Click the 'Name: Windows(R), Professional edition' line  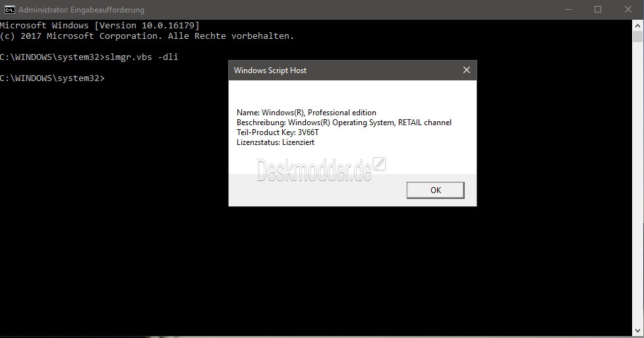307,113
